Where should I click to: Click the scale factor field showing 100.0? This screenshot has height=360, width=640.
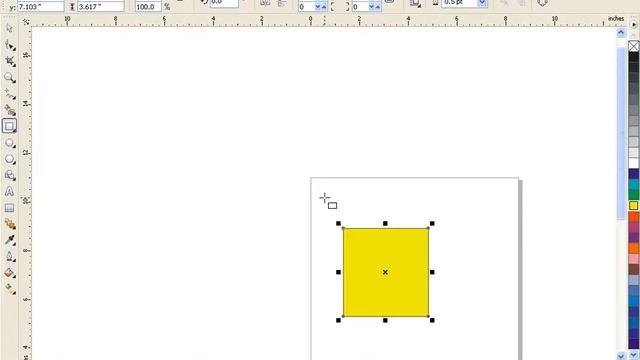click(148, 7)
